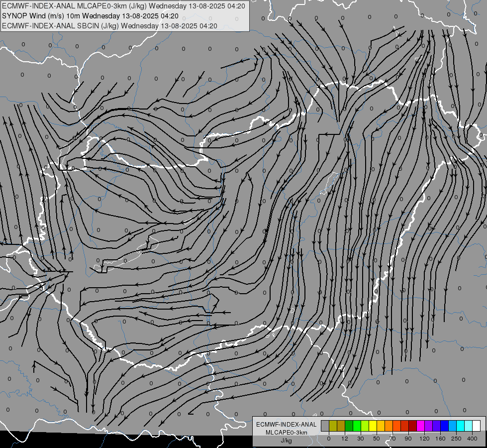This screenshot has height=448, width=487.
Task: Click the 'SYNOP Wind (m/s) 10m' title line
Action: (90, 16)
